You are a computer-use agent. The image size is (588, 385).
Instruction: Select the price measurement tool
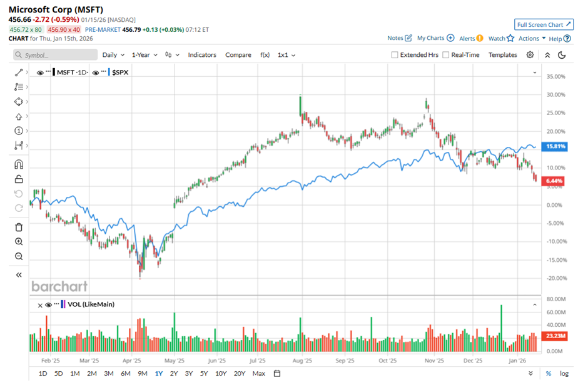(18, 145)
